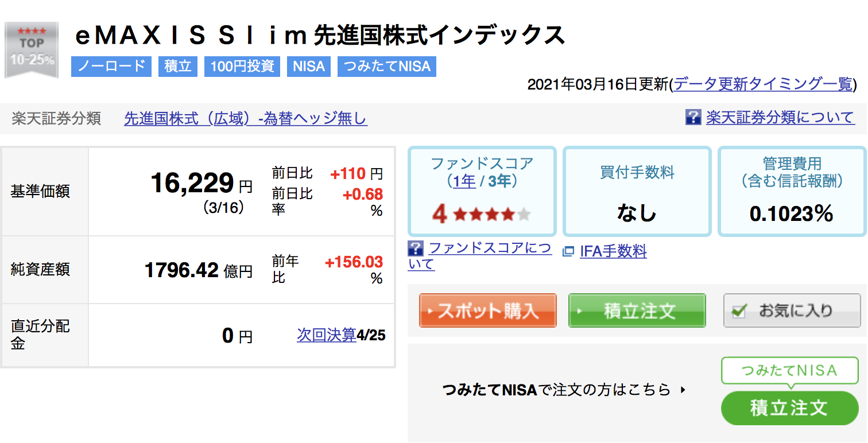Viewport: 868px width, 443px height.
Task: Click the arrow after つみたてNISAで注文の方はこちら
Action: coord(683,390)
